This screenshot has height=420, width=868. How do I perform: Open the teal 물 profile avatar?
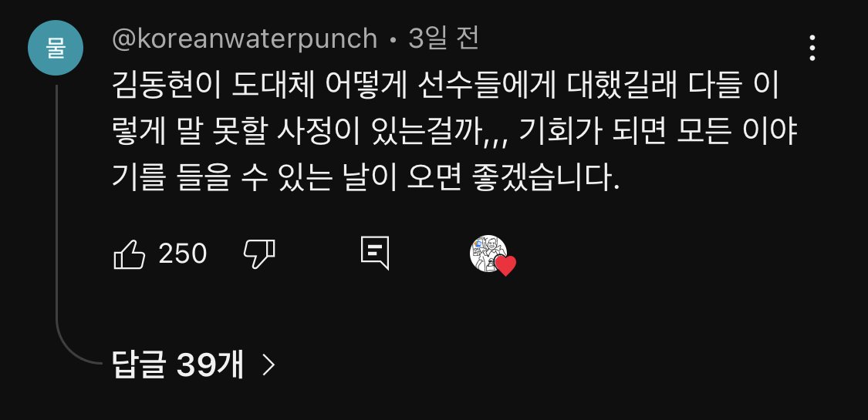56,48
